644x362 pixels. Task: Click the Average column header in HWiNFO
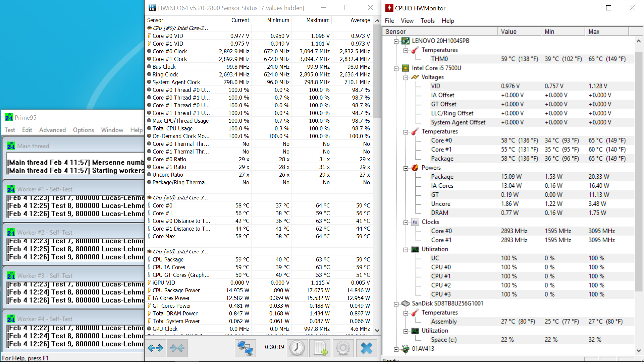(x=352, y=20)
